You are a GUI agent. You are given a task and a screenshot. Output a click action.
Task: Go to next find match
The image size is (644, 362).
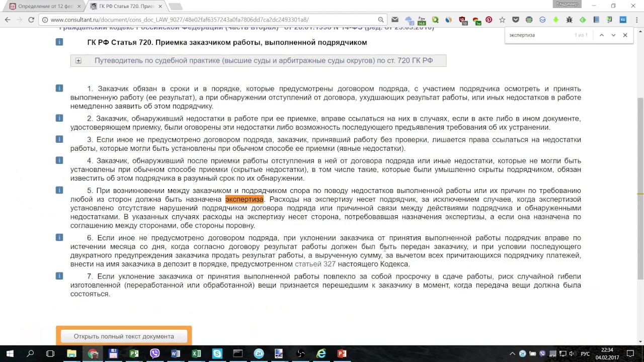pyautogui.click(x=613, y=35)
